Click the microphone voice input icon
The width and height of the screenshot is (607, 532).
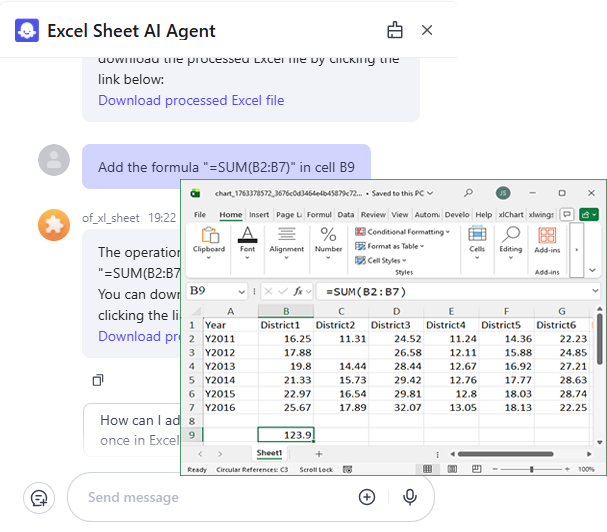coord(410,497)
